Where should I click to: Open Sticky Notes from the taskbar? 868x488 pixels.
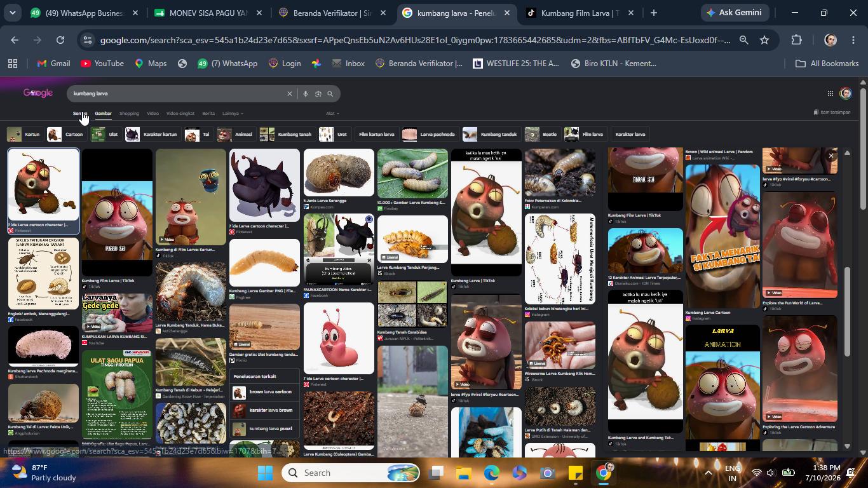(576, 473)
